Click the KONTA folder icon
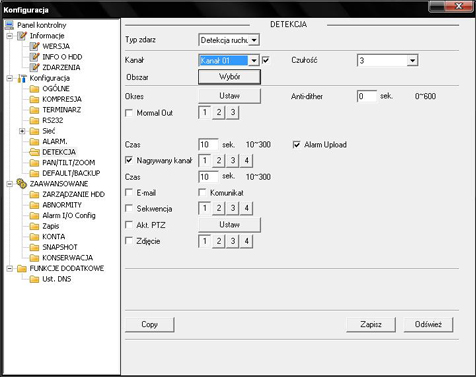Screen dimensions: 476x377 click(x=34, y=237)
